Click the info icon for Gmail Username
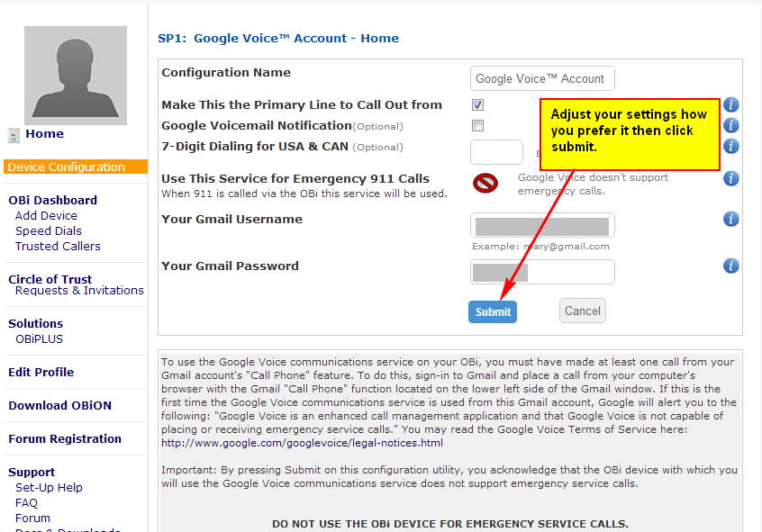Screen dimensions: 762x532 coord(730,219)
